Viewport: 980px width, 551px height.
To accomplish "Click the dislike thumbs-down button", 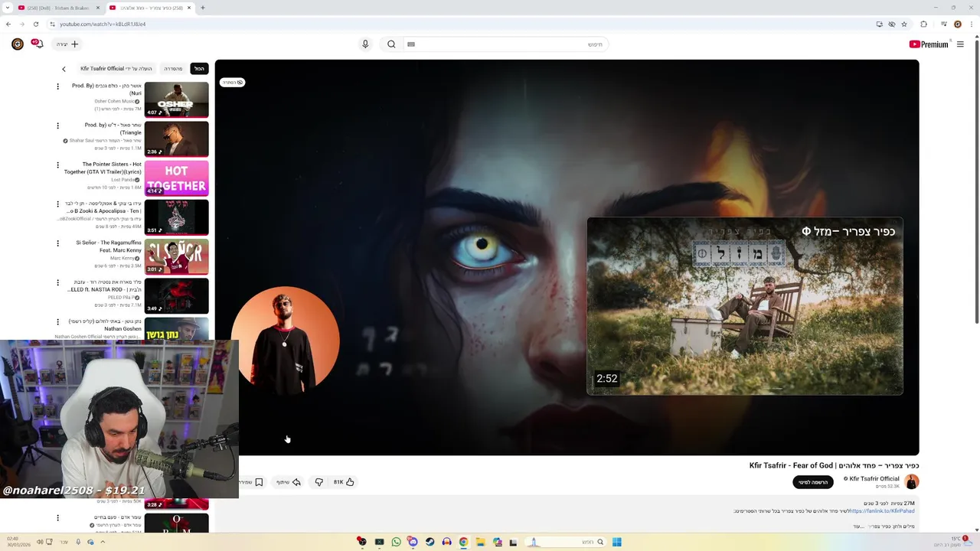I will (318, 482).
